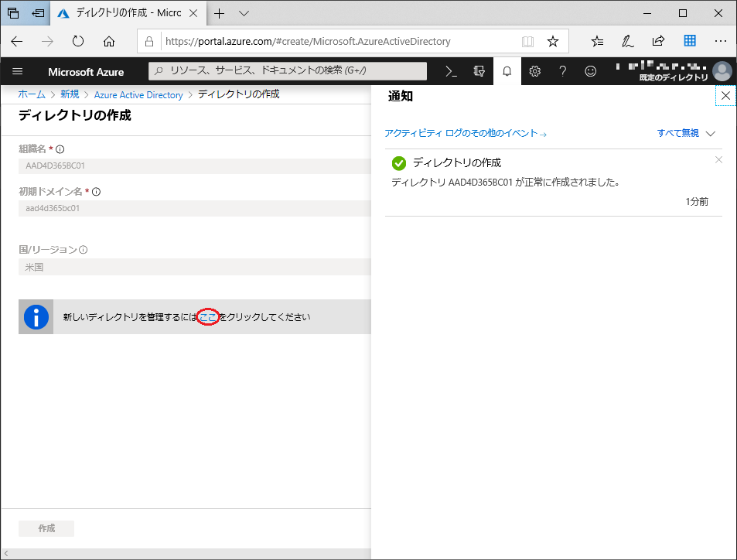Viewport: 737px width, 560px height.
Task: Open the directory and subscription filter icon
Action: click(479, 71)
